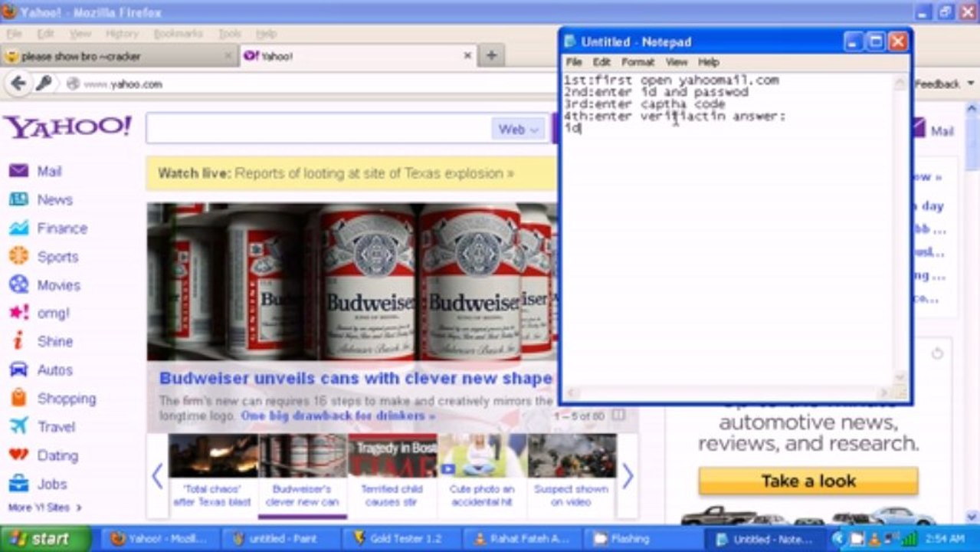This screenshot has width=980, height=552.
Task: Open the Sports basketball icon
Action: [18, 256]
